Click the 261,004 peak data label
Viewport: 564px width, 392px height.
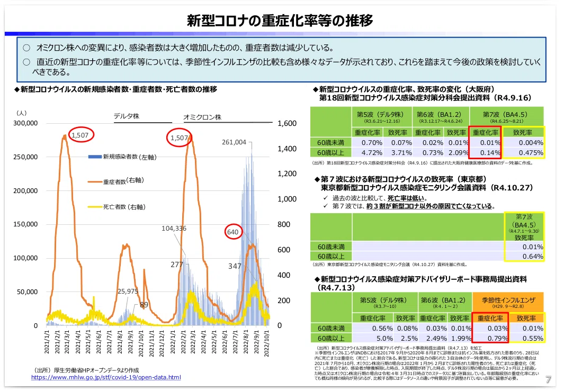click(234, 142)
